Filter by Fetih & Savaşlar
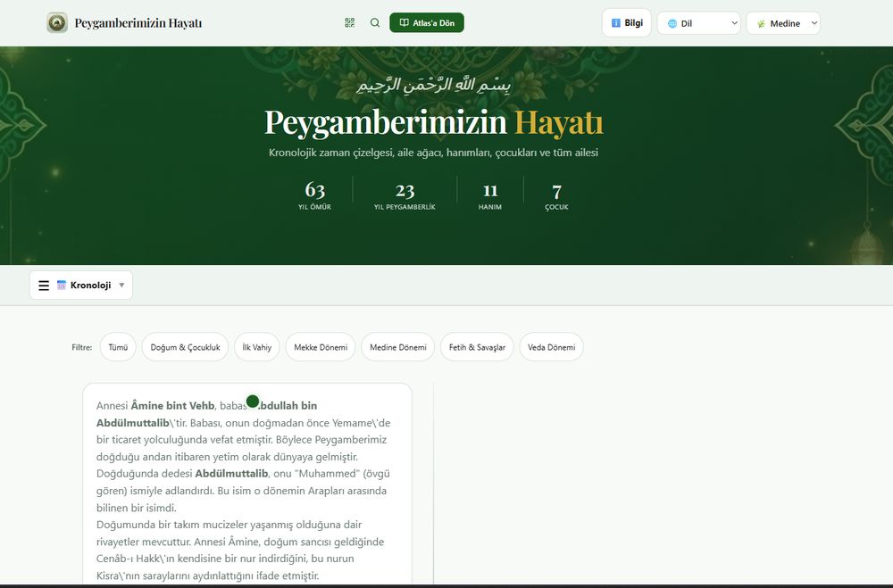This screenshot has width=893, height=588. pos(477,347)
